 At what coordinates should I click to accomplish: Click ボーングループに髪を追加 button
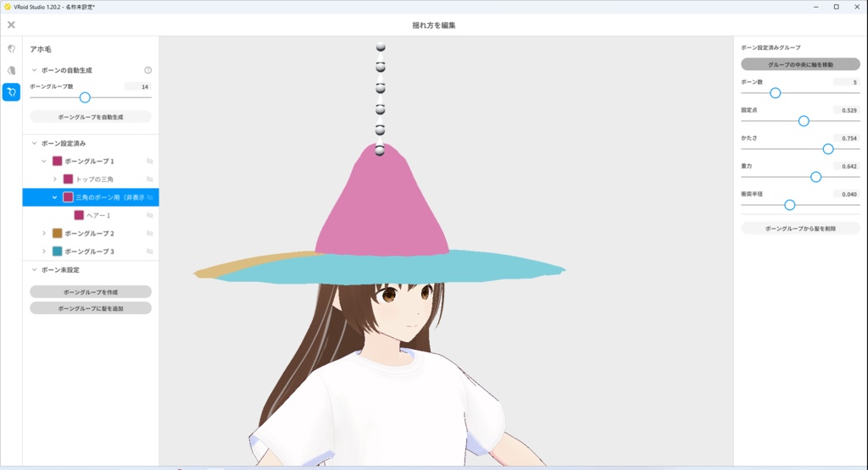point(91,308)
